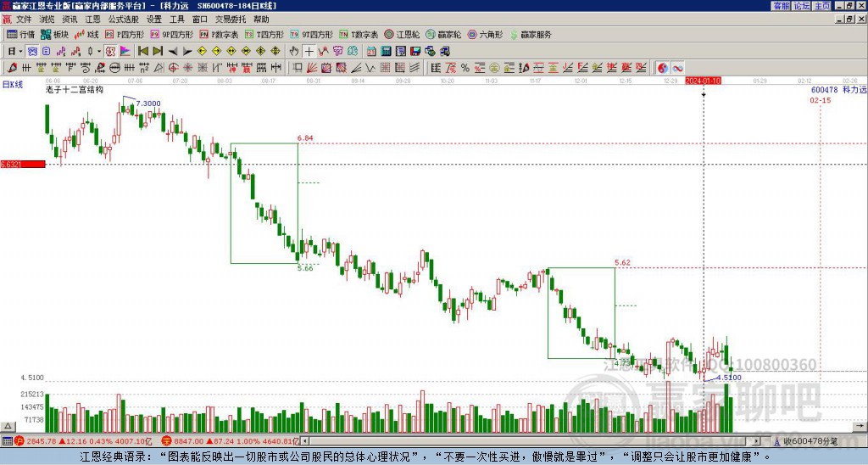868x465 pixels.
Task: Open the T数字表 tool
Action: coord(359,34)
